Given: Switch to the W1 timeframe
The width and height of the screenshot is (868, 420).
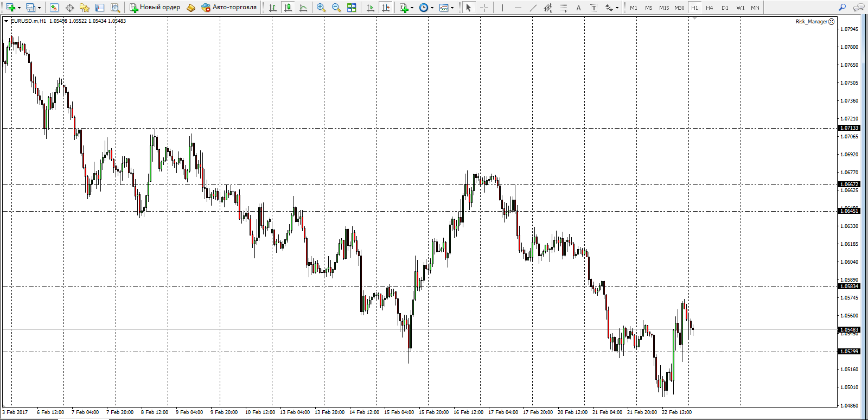Looking at the screenshot, I should click(741, 8).
